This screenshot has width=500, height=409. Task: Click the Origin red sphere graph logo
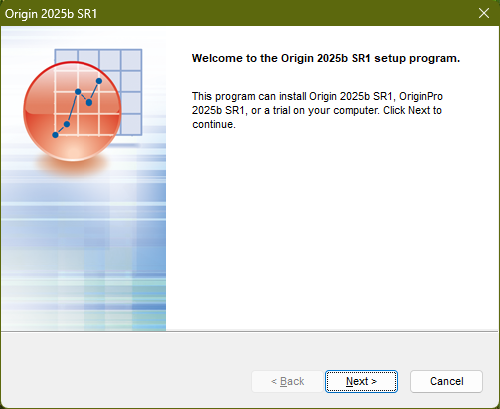click(x=72, y=111)
